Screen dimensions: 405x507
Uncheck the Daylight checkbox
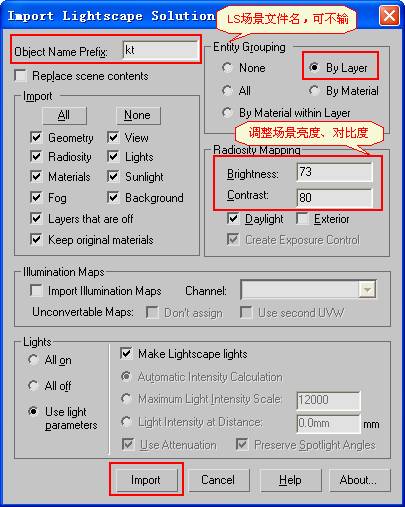233,219
